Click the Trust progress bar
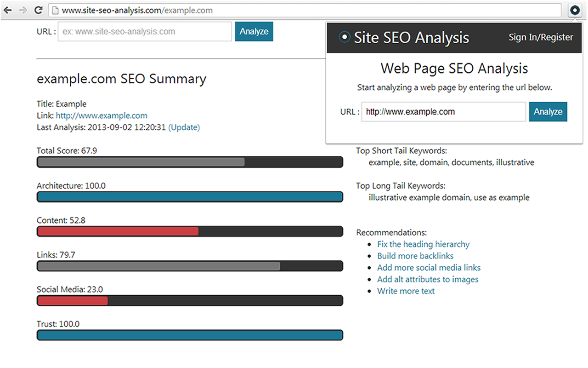588x368 pixels. (190, 335)
